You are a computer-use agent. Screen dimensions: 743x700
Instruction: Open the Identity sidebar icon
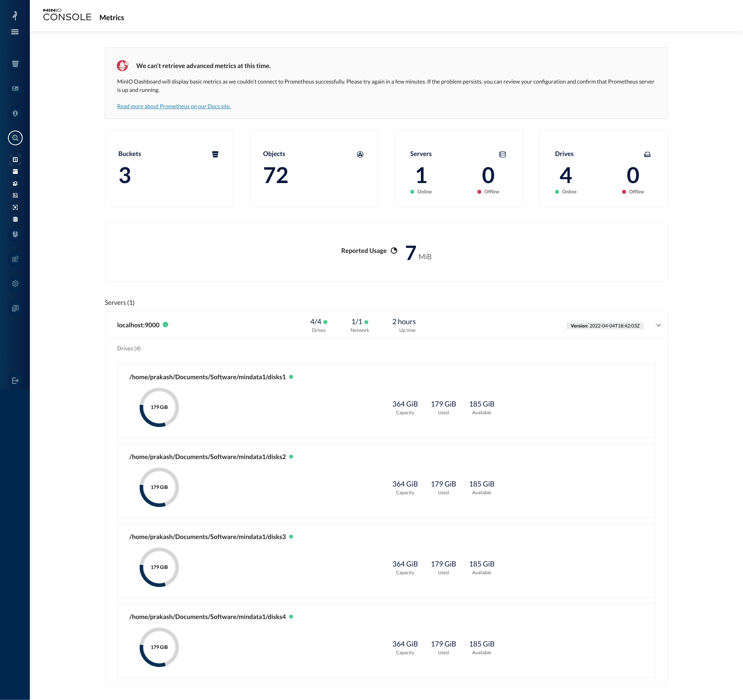point(15,89)
